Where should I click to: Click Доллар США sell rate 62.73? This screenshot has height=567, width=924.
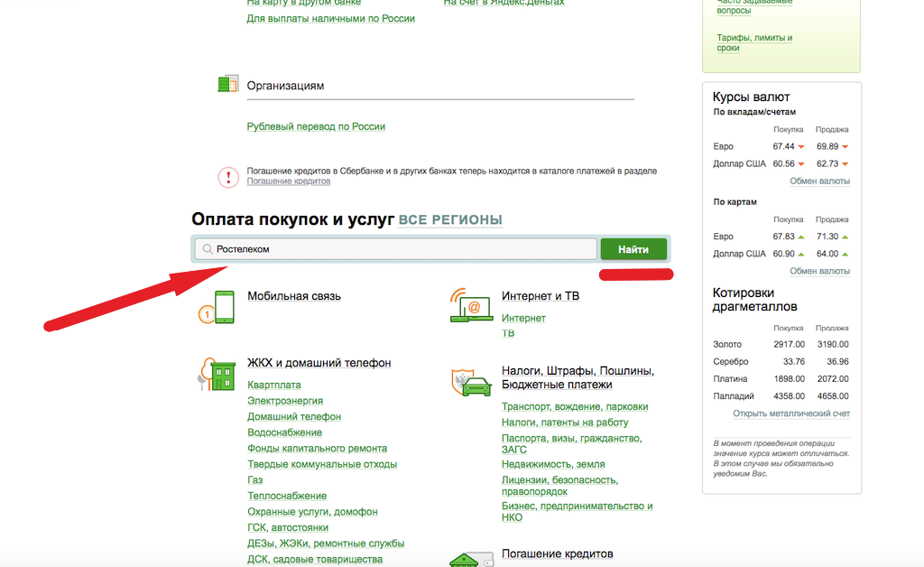click(x=827, y=163)
